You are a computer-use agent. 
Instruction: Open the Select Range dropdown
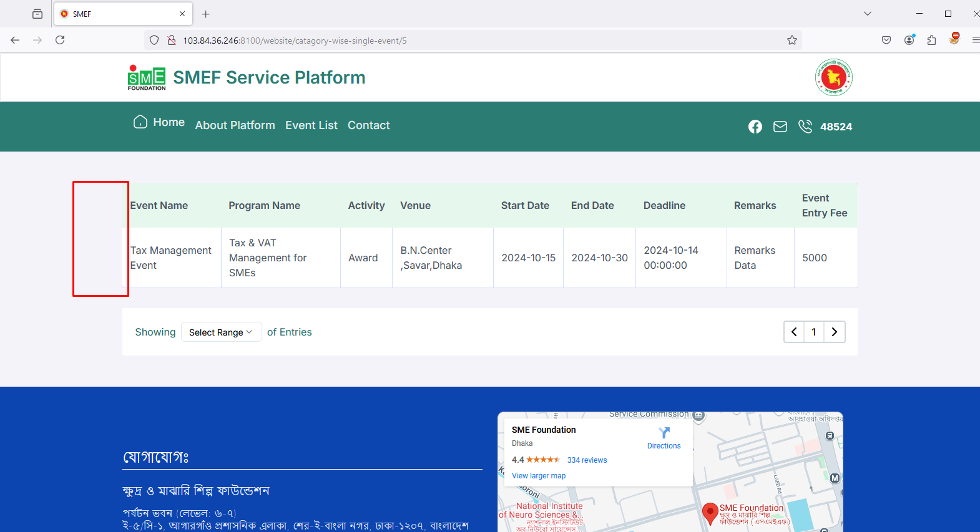[221, 332]
